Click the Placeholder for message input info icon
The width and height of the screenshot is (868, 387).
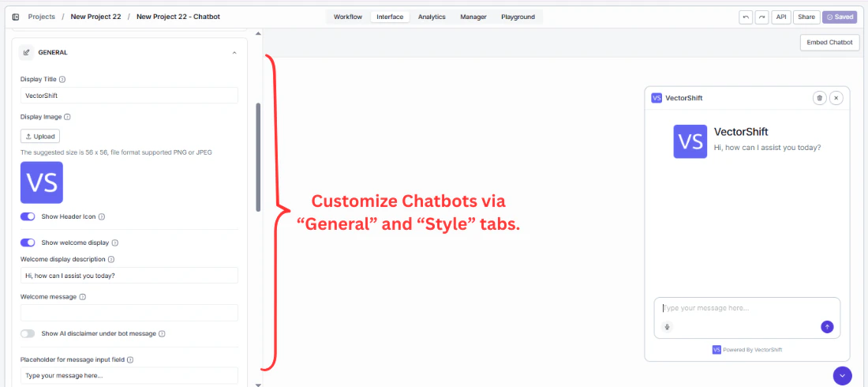coord(130,359)
